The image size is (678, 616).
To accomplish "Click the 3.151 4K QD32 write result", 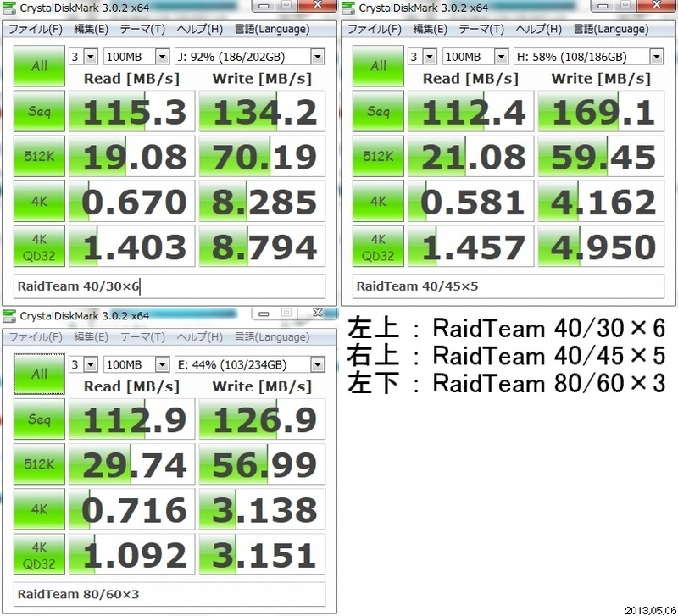I will click(262, 554).
